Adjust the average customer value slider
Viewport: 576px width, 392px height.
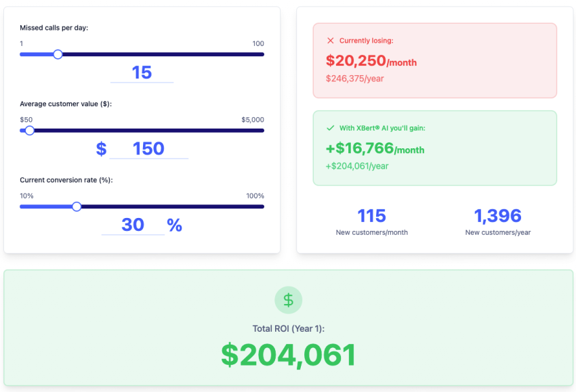click(x=136, y=130)
